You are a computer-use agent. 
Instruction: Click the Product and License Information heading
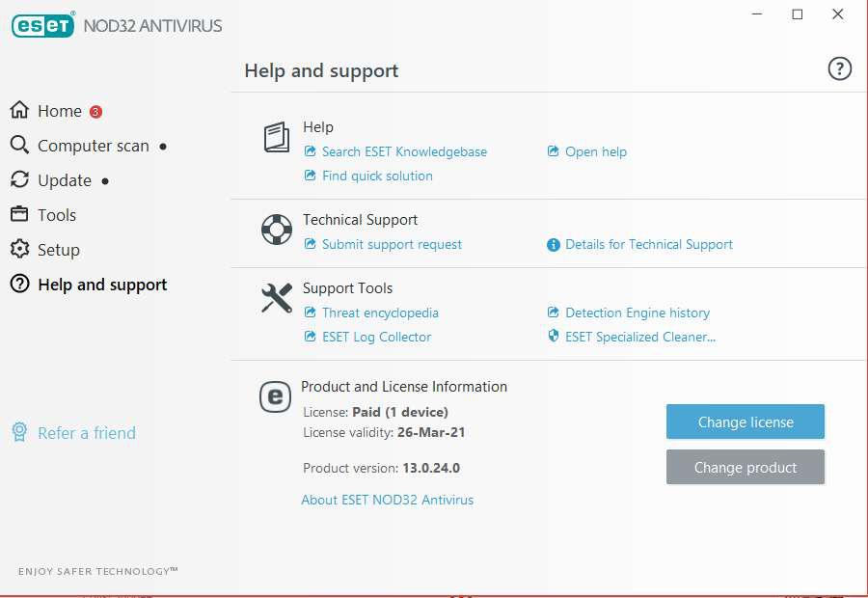(404, 387)
